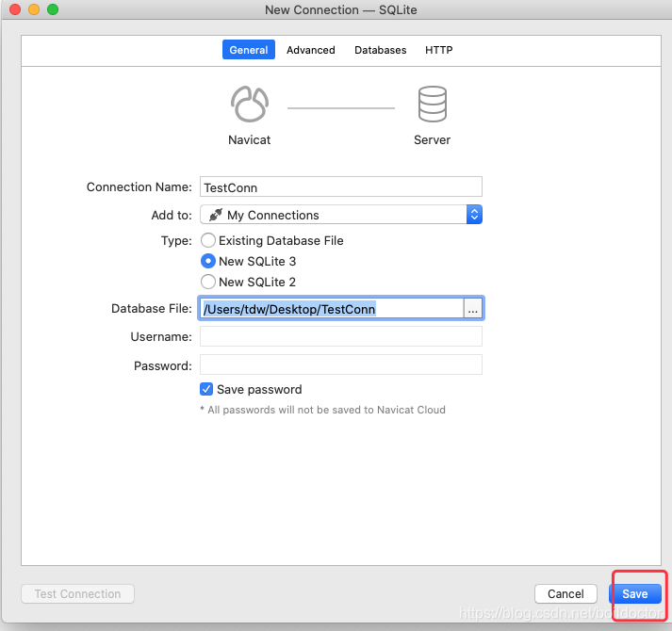
Task: Click the Test Connection button
Action: [77, 593]
